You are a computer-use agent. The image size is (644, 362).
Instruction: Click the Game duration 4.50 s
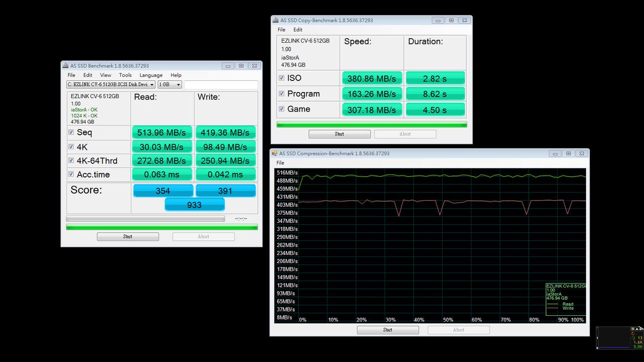(x=435, y=110)
